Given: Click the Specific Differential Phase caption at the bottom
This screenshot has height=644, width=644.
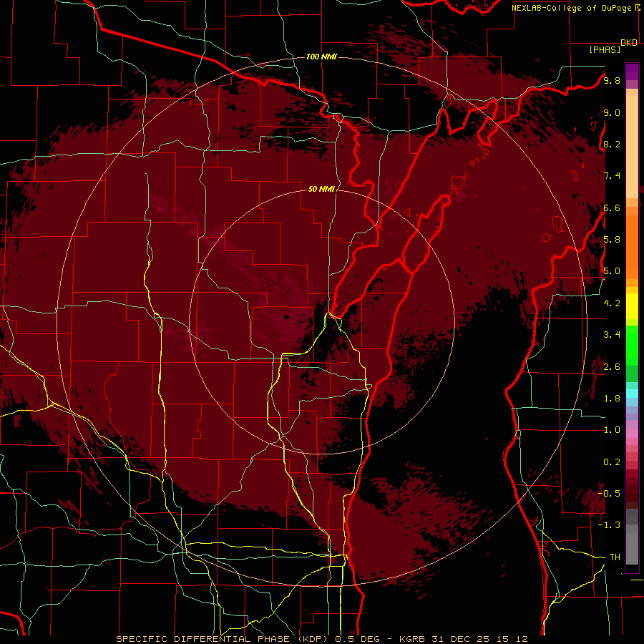Looking at the screenshot, I should coord(322,639).
